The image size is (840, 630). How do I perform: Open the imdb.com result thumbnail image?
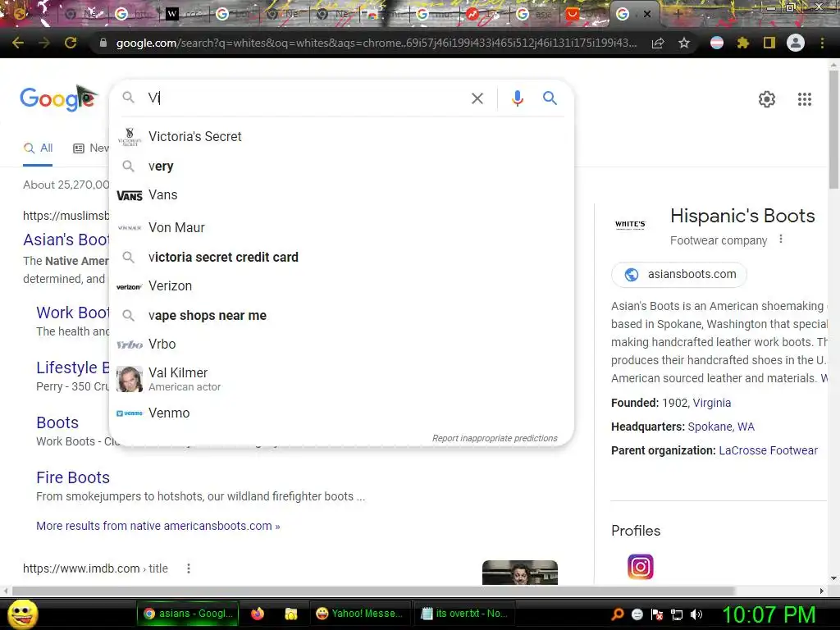click(x=519, y=573)
